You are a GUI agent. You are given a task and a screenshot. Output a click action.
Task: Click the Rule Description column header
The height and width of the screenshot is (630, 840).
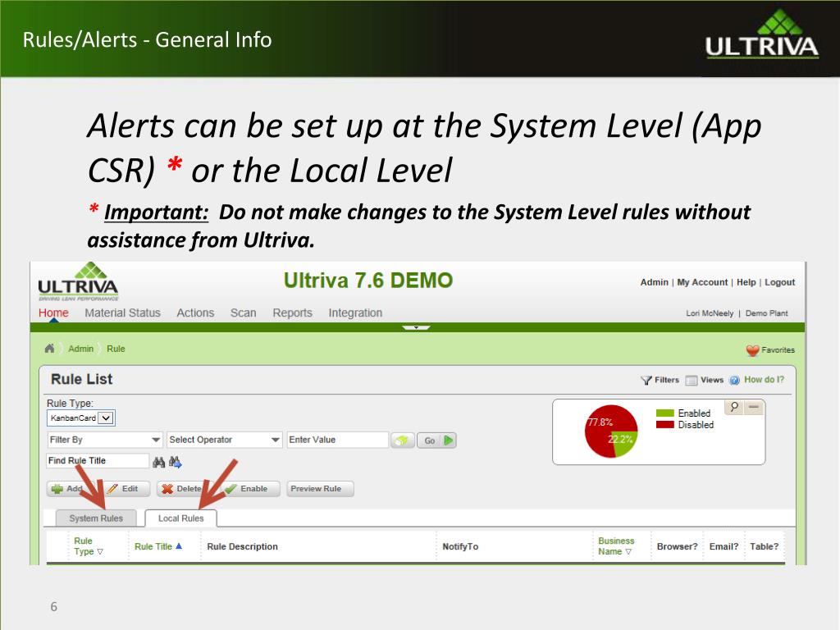click(x=243, y=546)
